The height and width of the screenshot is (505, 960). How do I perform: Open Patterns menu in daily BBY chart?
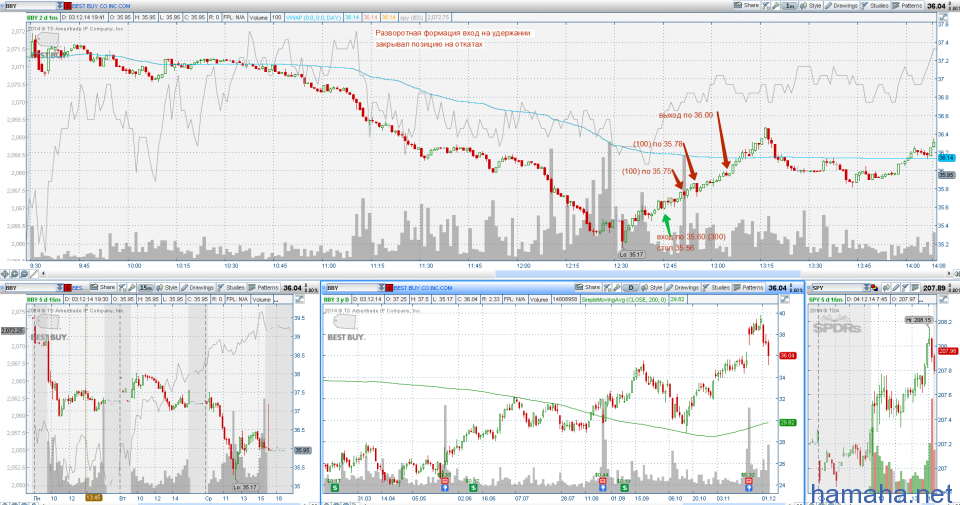748,287
